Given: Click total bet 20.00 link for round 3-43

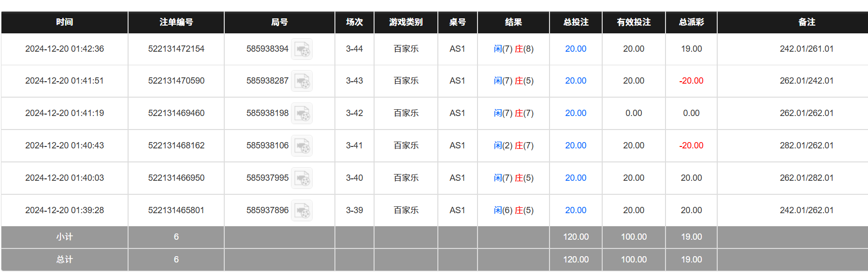Looking at the screenshot, I should click(x=576, y=81).
